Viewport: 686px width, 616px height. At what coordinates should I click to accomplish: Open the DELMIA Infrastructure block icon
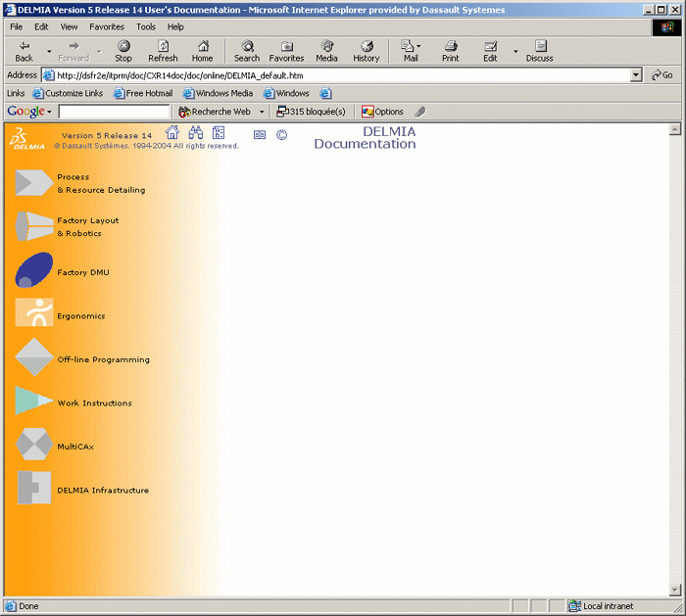click(34, 488)
